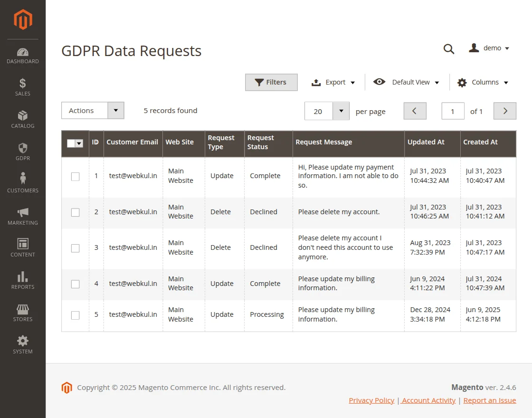Select the row checkbox for ID 5

pos(75,314)
